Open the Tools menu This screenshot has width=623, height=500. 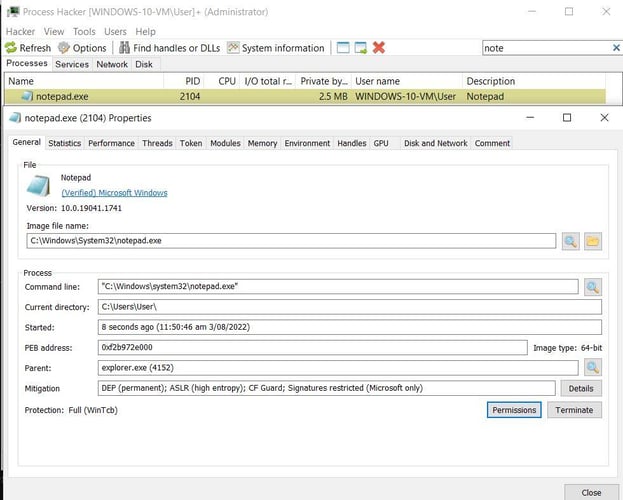click(x=83, y=31)
